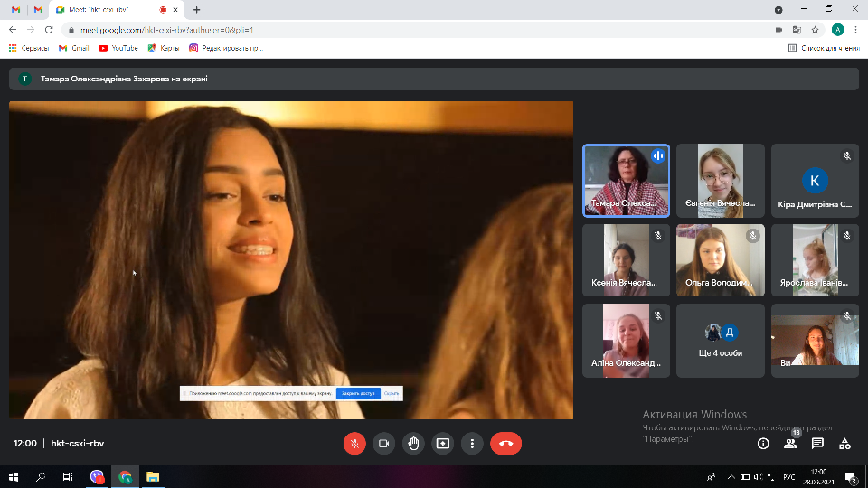Open the three-dot more options menu
The image size is (868, 488).
472,444
